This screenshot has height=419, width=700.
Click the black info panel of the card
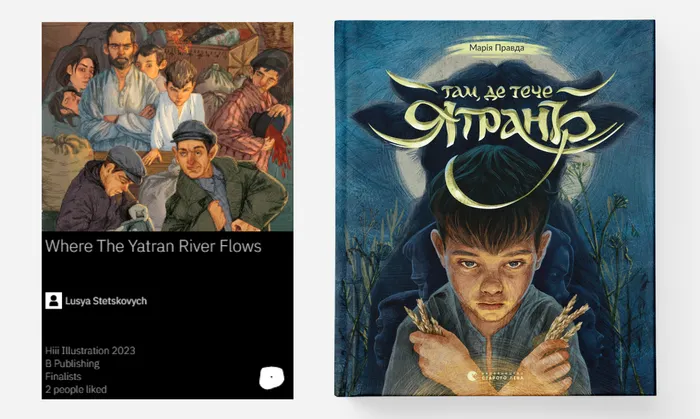pyautogui.click(x=167, y=315)
